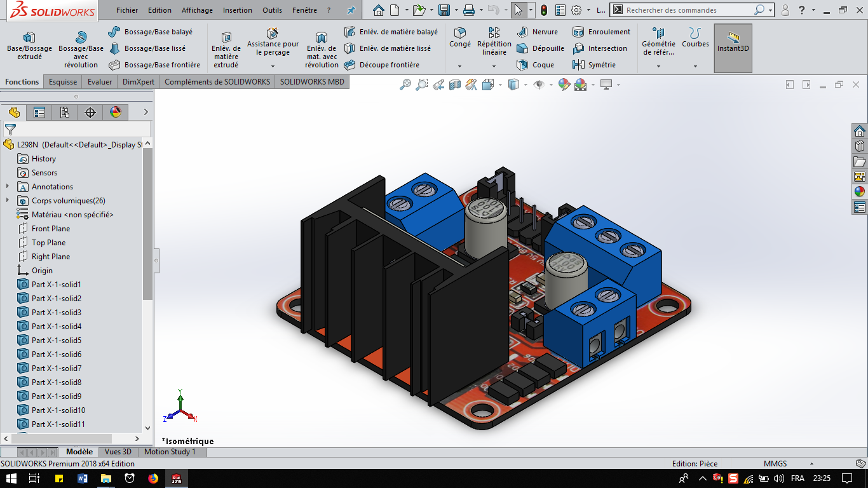Open Outils menu
868x488 pixels.
[272, 10]
